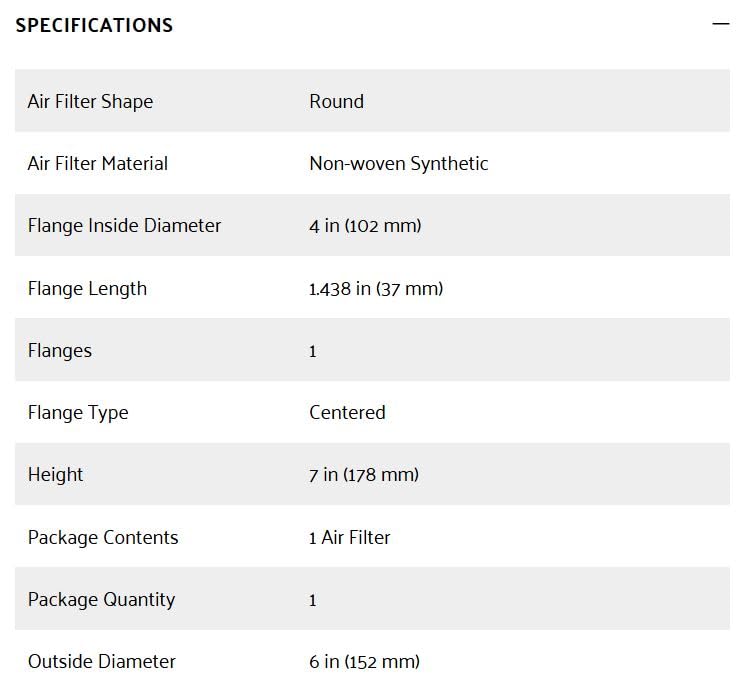Click the 1 Air Filter value
Viewport: 740px width, 690px height.
pos(349,537)
